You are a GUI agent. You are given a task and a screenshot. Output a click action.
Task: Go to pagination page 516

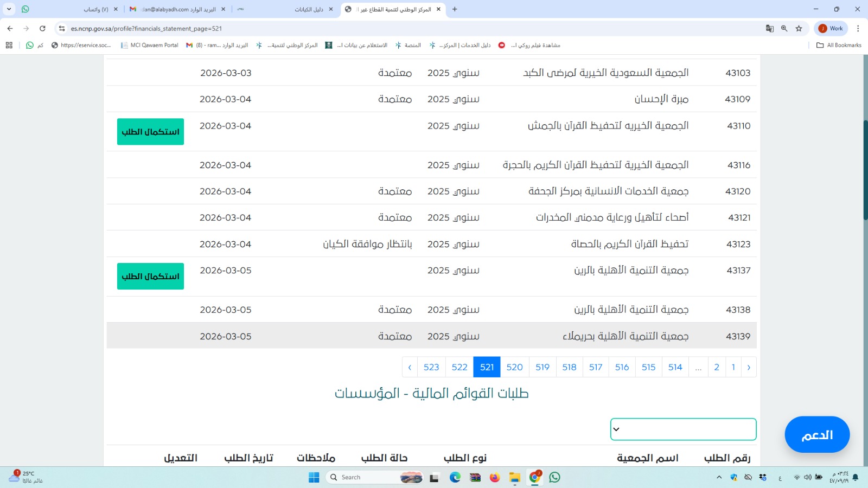(x=622, y=367)
